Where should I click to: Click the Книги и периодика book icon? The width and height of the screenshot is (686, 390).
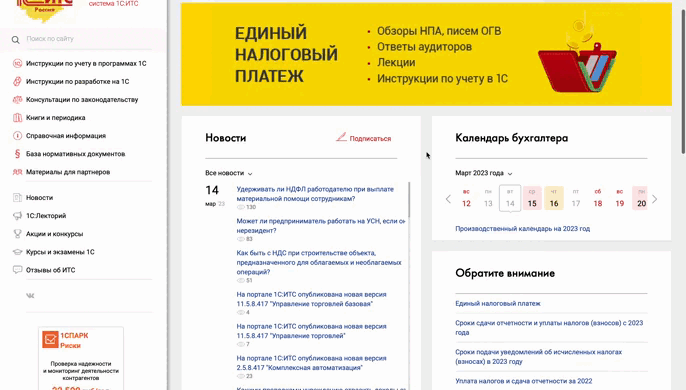(17, 117)
